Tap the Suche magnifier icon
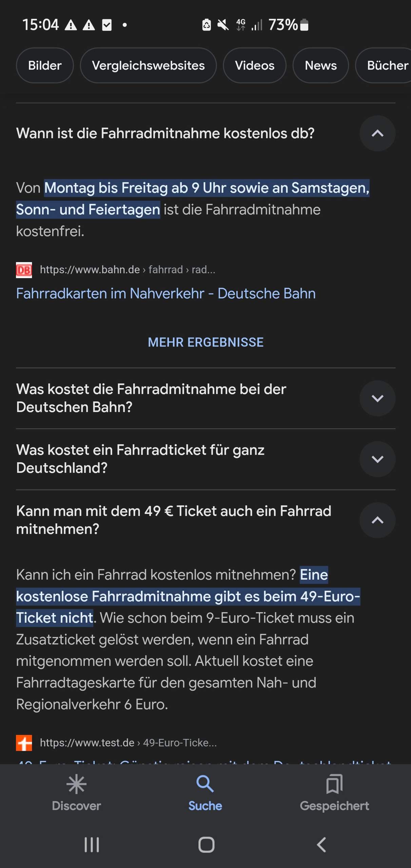 click(x=205, y=784)
